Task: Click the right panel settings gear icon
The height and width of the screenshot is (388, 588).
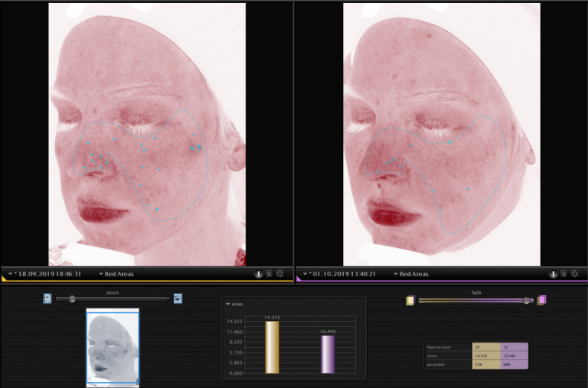Action: (575, 274)
